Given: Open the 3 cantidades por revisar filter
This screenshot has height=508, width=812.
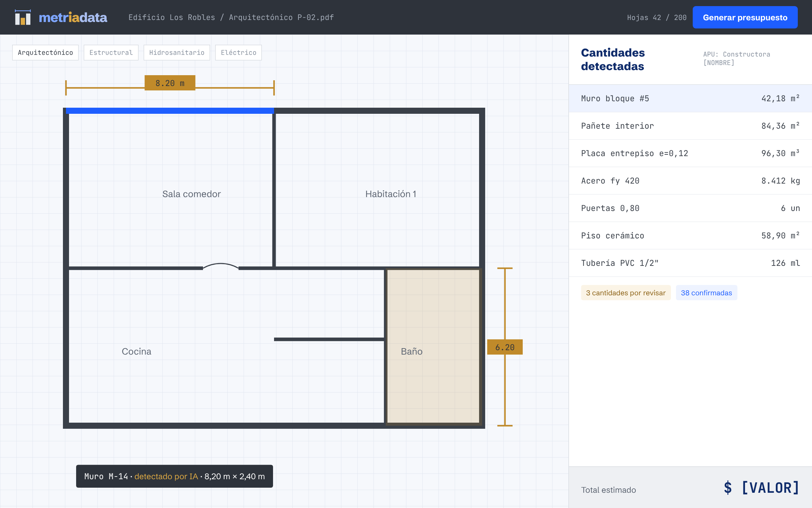Looking at the screenshot, I should click(626, 293).
